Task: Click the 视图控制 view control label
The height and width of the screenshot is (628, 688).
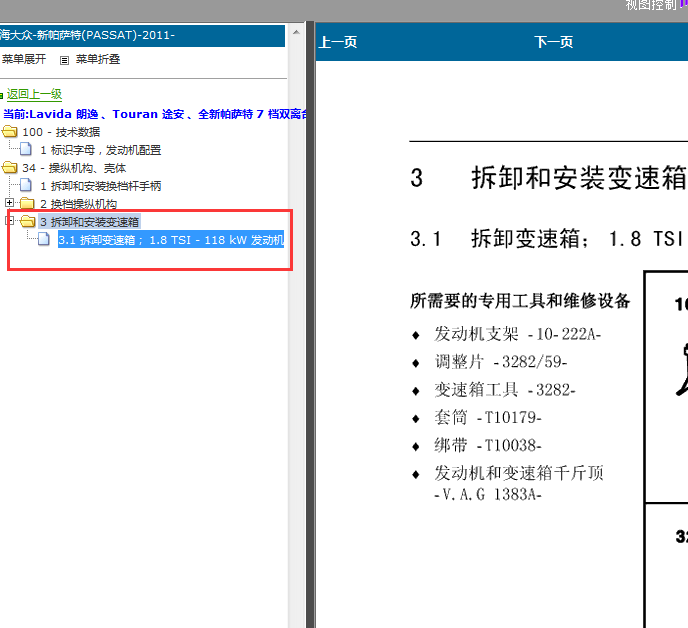Action: pos(651,5)
